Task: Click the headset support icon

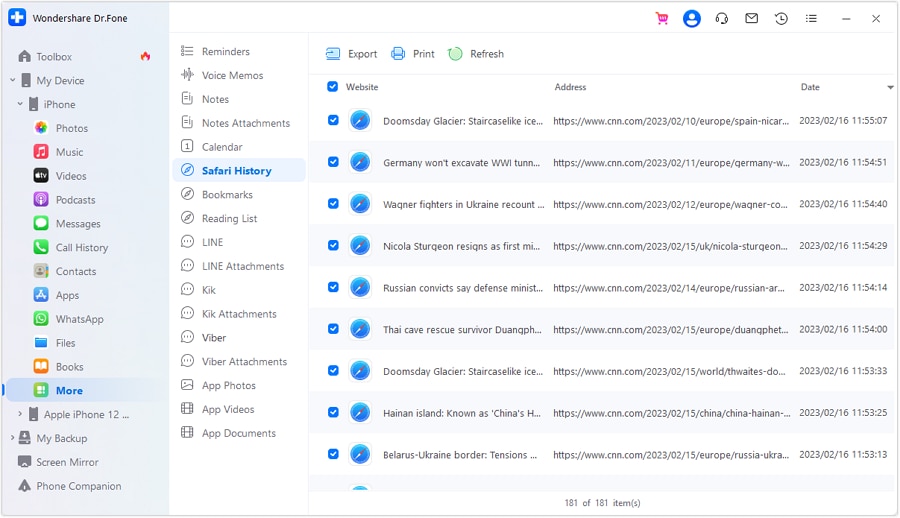Action: [721, 18]
